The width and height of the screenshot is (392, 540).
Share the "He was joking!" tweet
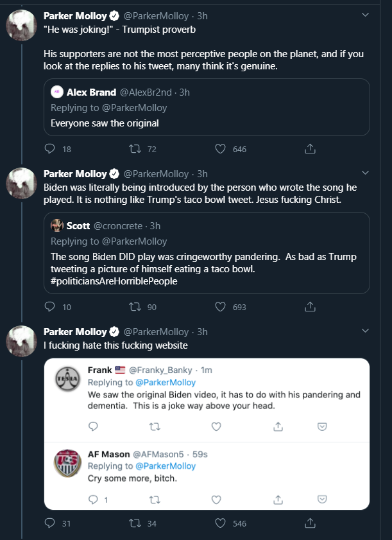pos(310,149)
